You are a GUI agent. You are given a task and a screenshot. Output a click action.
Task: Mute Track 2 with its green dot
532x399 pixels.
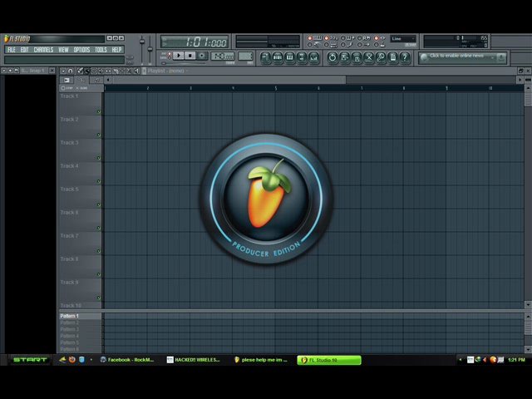(x=99, y=135)
